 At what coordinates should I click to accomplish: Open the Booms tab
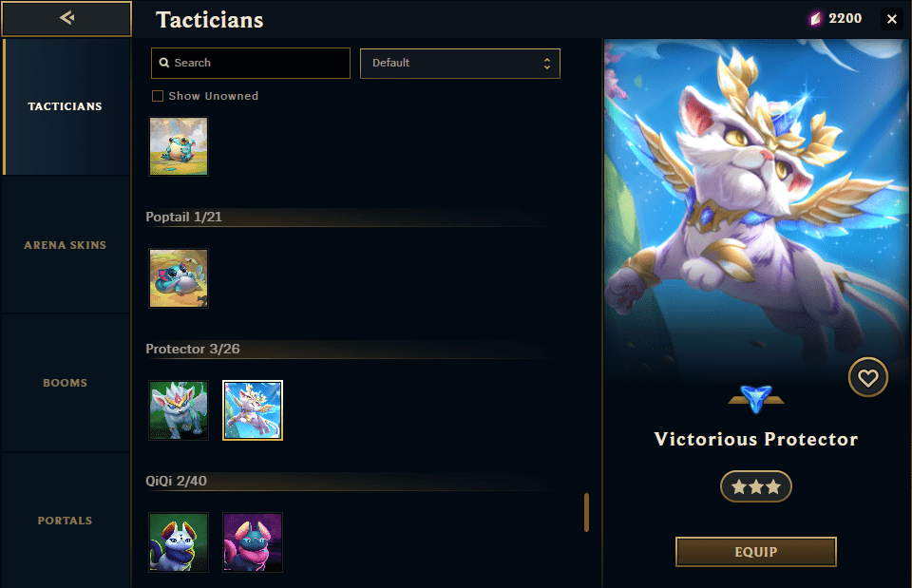coord(66,383)
